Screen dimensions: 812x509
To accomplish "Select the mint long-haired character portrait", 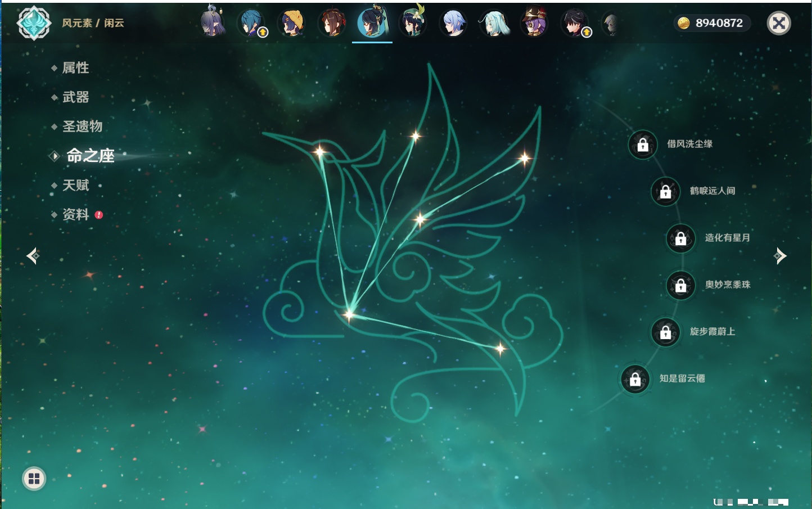I will 494,23.
